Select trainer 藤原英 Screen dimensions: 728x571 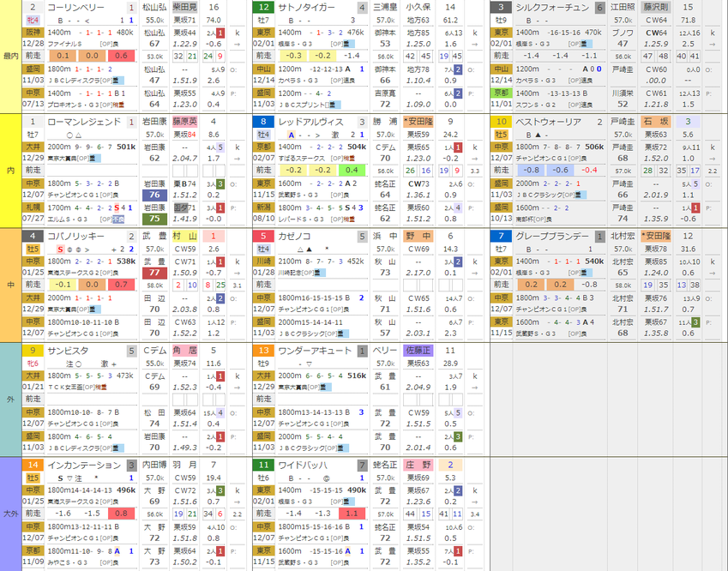184,122
